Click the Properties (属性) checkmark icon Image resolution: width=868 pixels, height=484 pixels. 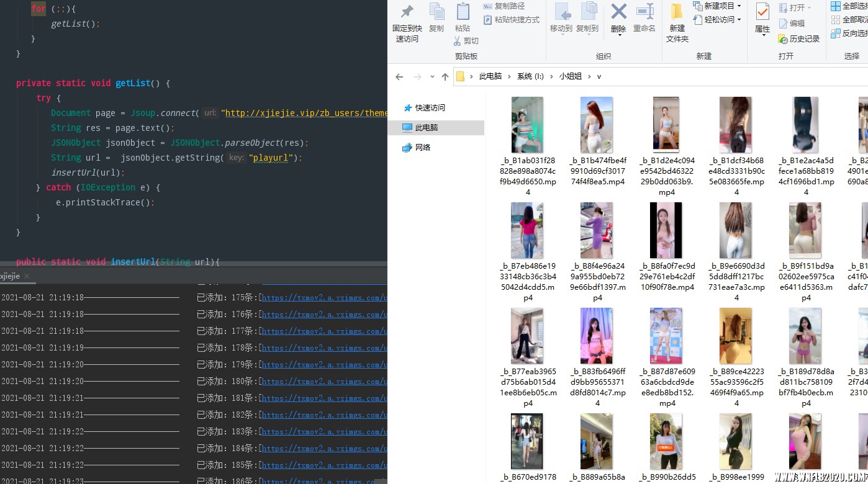(x=762, y=12)
